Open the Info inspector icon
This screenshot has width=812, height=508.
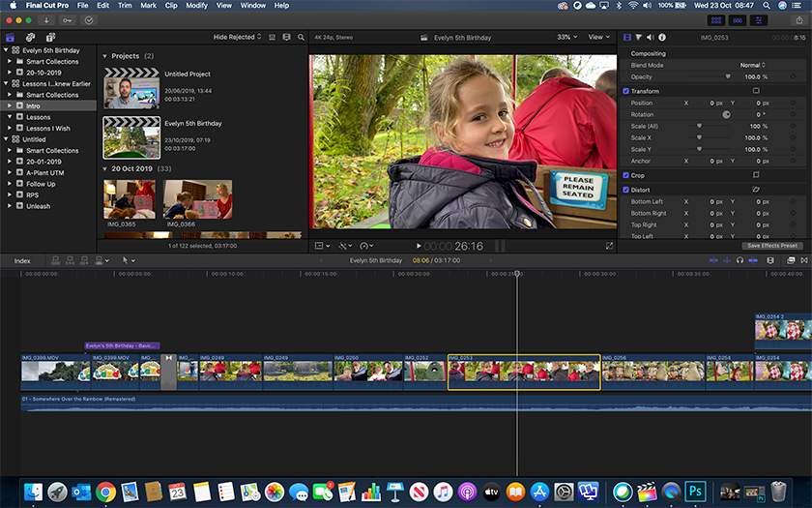(662, 37)
